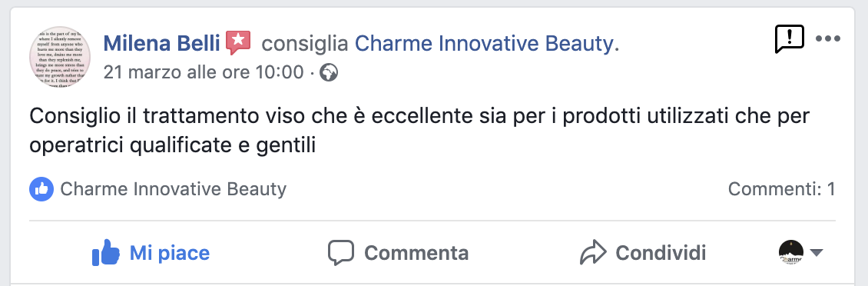Screen dimensions: 868x286
Task: Expand the Commenti: 1 comments count
Action: coord(782,190)
